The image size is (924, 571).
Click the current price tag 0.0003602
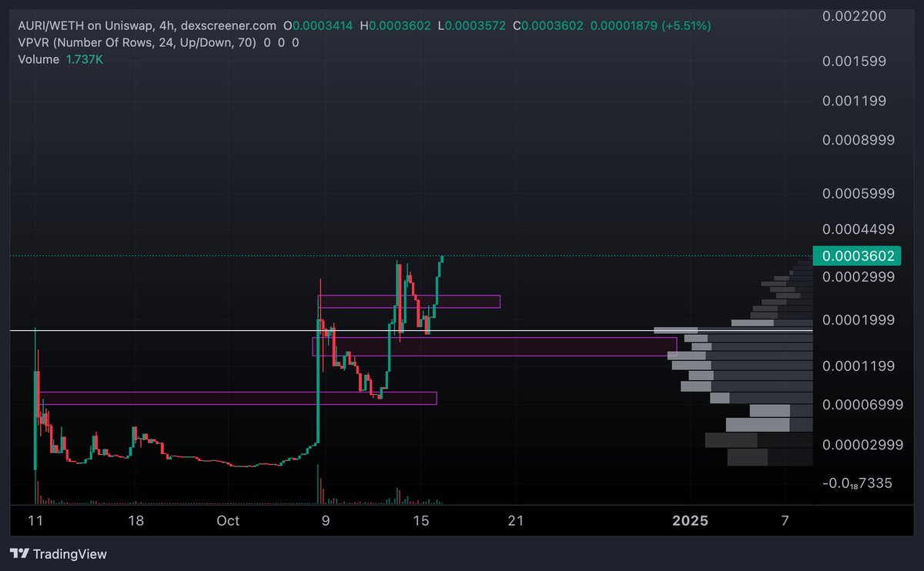[x=859, y=255]
